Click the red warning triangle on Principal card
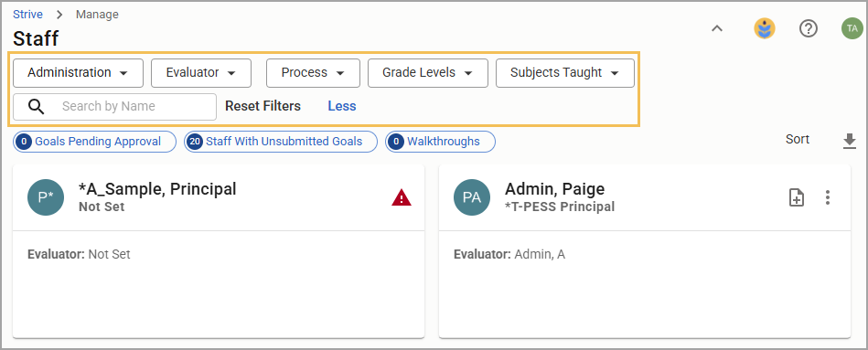 point(402,197)
